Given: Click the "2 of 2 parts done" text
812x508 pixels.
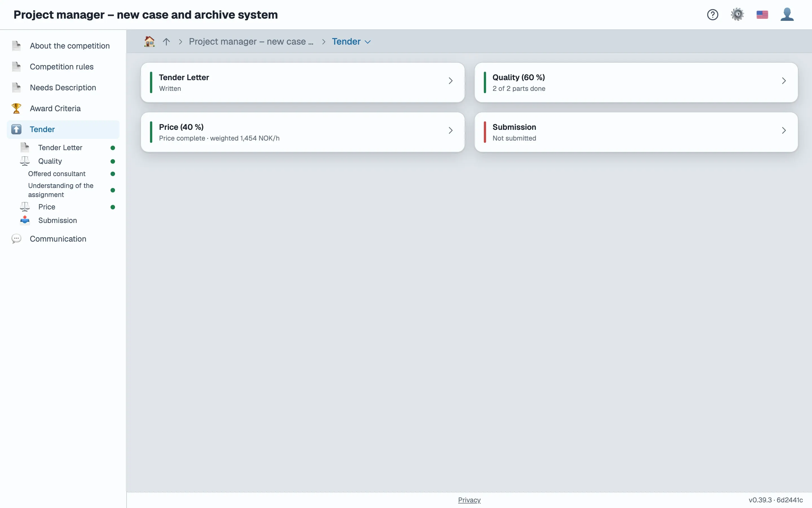Looking at the screenshot, I should [x=519, y=89].
